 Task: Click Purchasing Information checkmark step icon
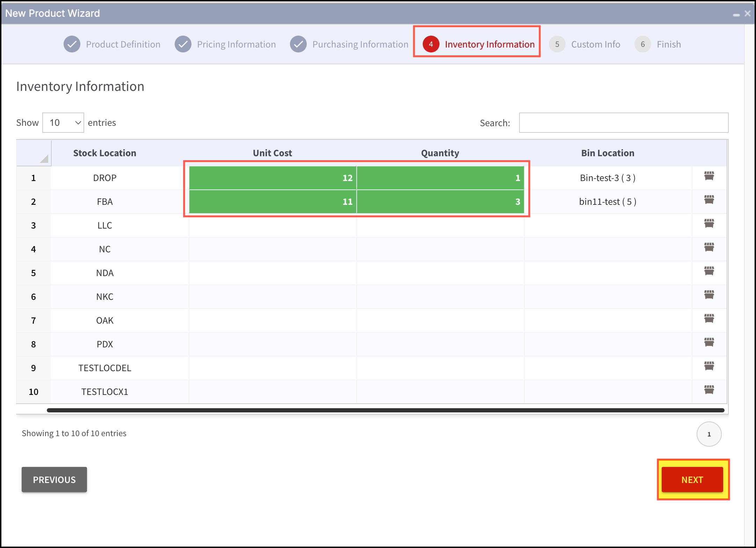tap(298, 44)
